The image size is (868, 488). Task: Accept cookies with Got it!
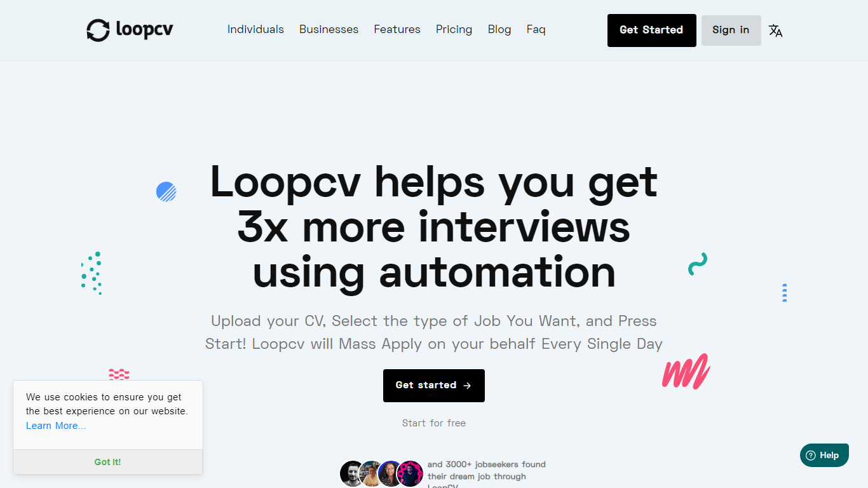(108, 462)
